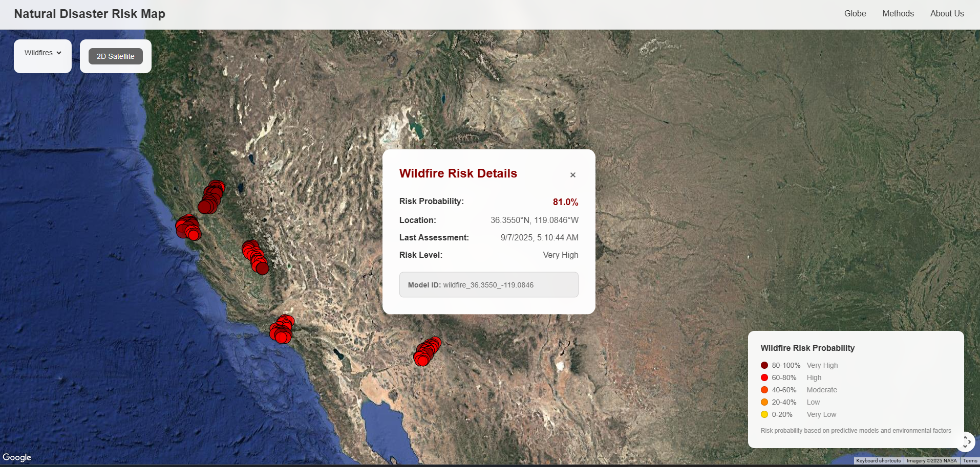Screen dimensions: 980x467
Task: Go to the Methods page
Action: point(898,14)
